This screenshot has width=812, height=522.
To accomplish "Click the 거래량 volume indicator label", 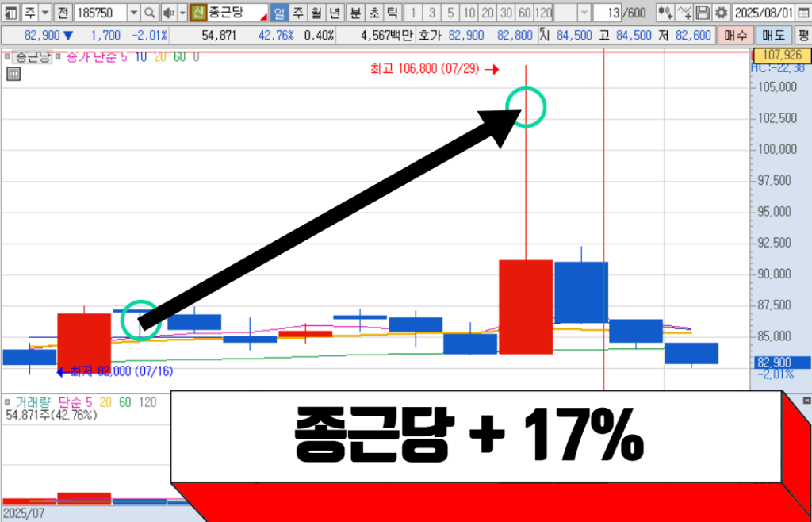I will pos(33,402).
